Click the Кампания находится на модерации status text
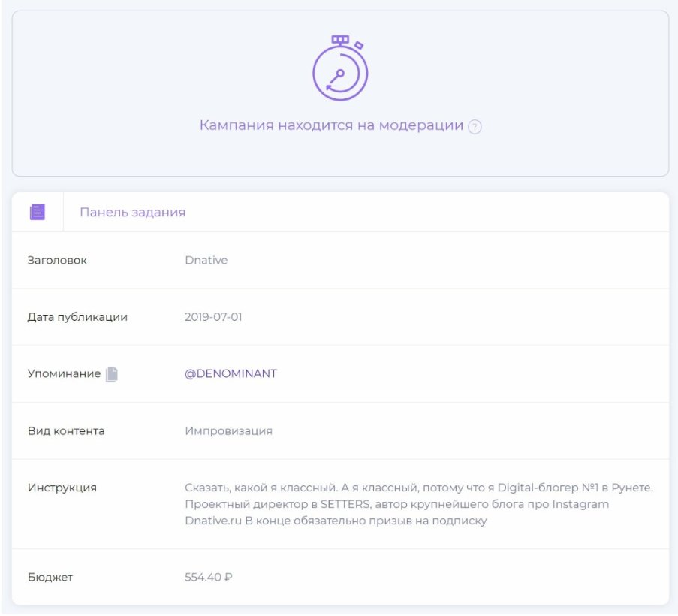Image resolution: width=678 pixels, height=616 pixels. (331, 125)
